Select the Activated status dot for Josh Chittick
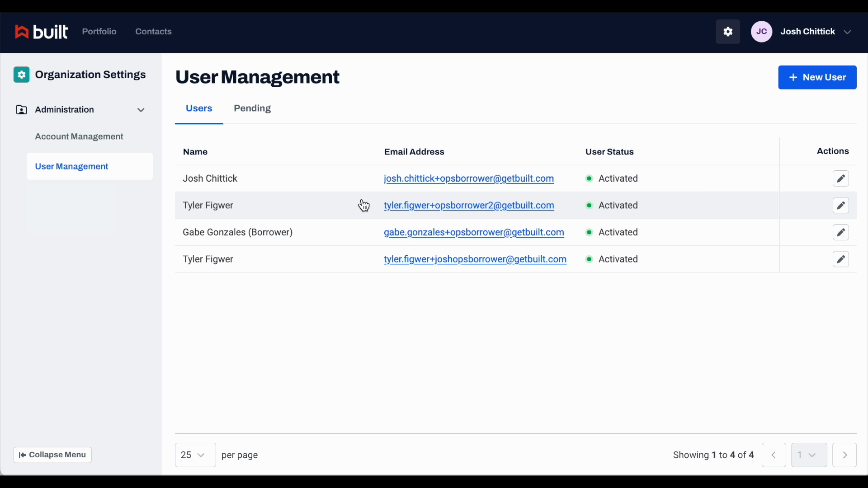 [590, 178]
